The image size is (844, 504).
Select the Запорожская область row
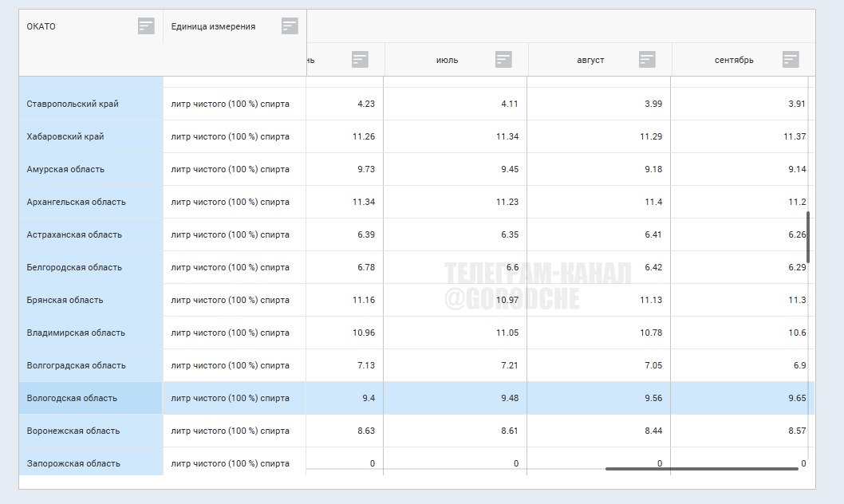[x=73, y=463]
